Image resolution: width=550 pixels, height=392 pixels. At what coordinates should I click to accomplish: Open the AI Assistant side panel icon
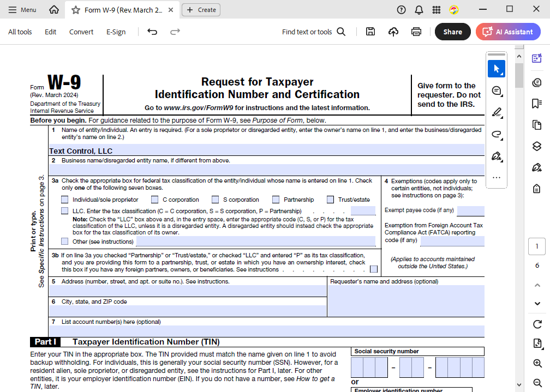(x=537, y=58)
